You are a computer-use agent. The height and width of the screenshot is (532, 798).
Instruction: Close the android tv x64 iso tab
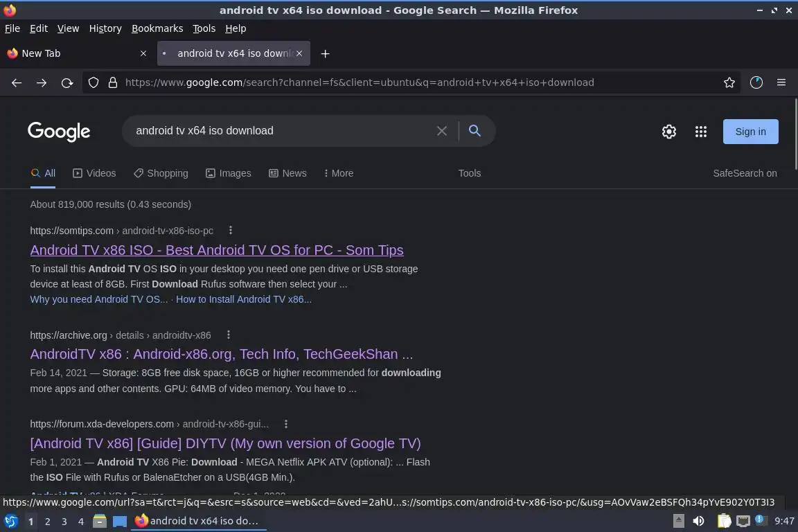[x=299, y=53]
